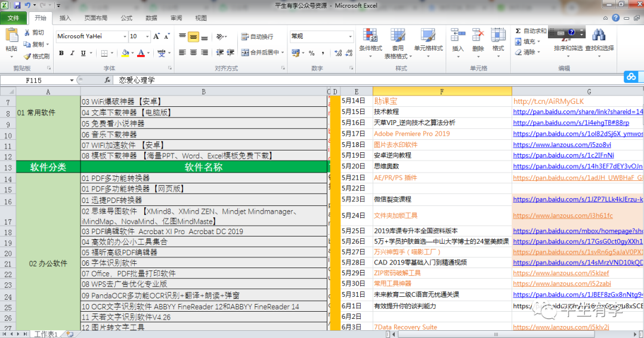The image size is (644, 338).
Task: Open Conditional Formatting (条件格式)
Action: 370,43
